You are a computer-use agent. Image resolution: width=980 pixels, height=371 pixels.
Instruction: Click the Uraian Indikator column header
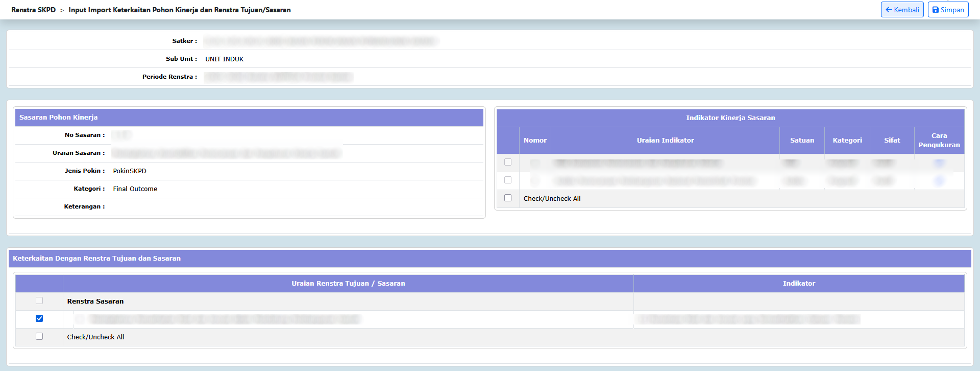(665, 140)
